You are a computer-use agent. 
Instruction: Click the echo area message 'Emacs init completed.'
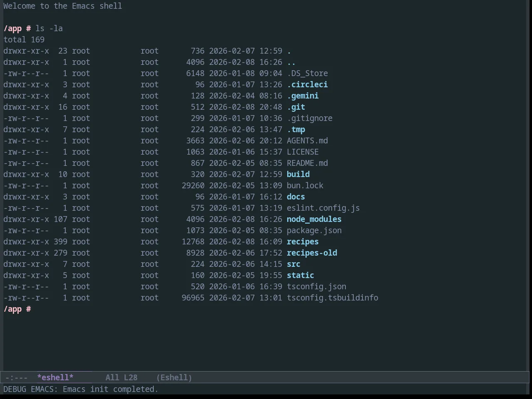click(111, 389)
